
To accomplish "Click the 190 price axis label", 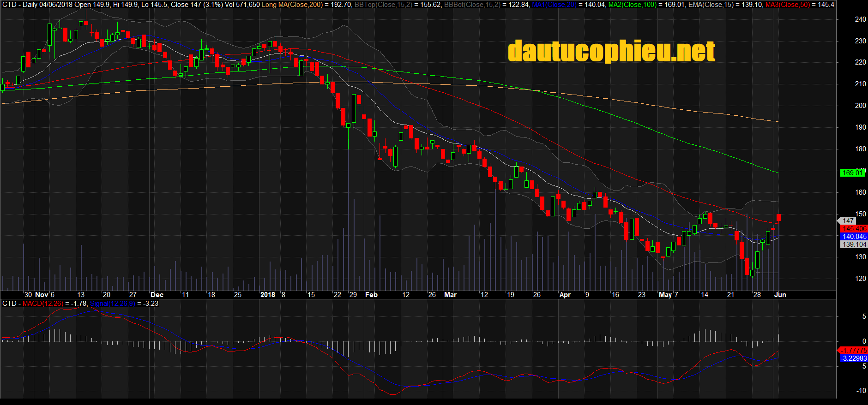I will coord(860,127).
